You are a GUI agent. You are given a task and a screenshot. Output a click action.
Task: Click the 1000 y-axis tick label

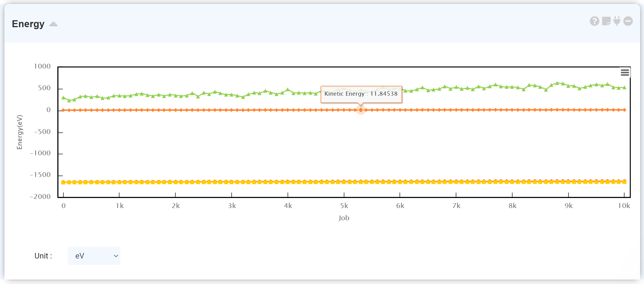(42, 66)
